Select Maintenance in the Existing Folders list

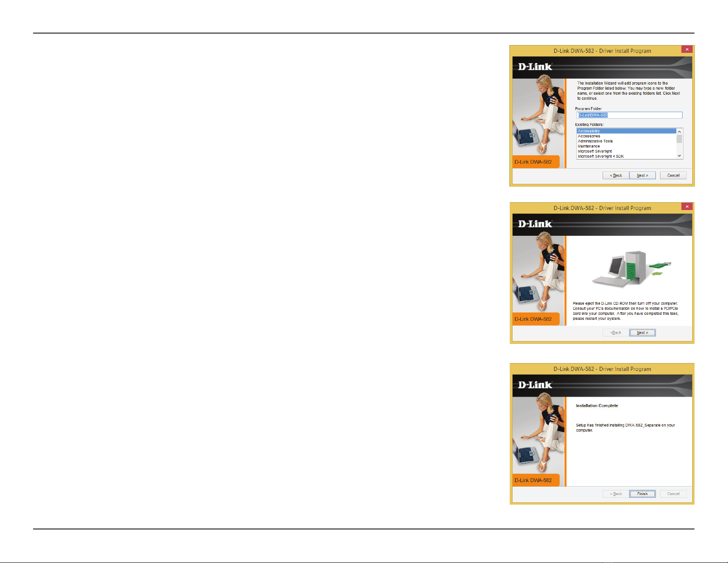(626, 146)
